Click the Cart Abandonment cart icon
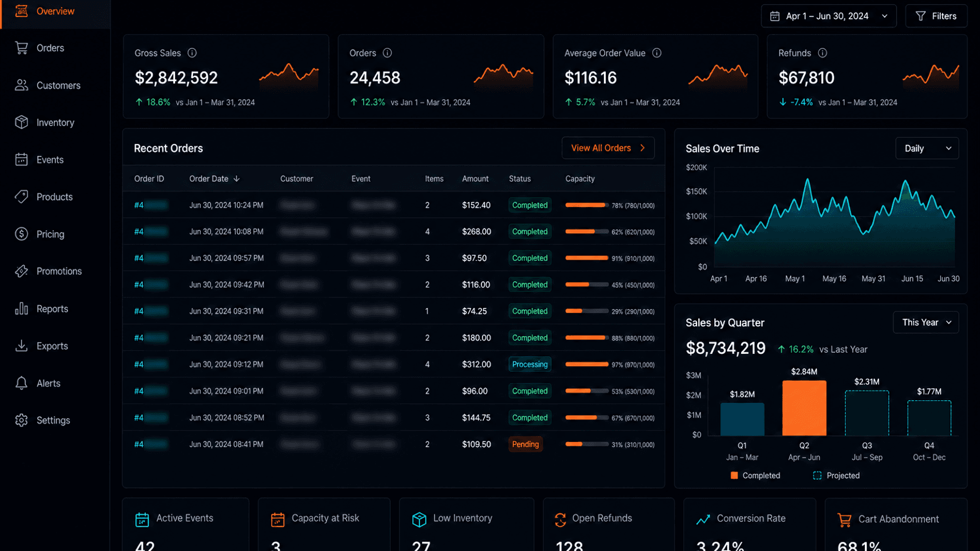 pyautogui.click(x=845, y=520)
